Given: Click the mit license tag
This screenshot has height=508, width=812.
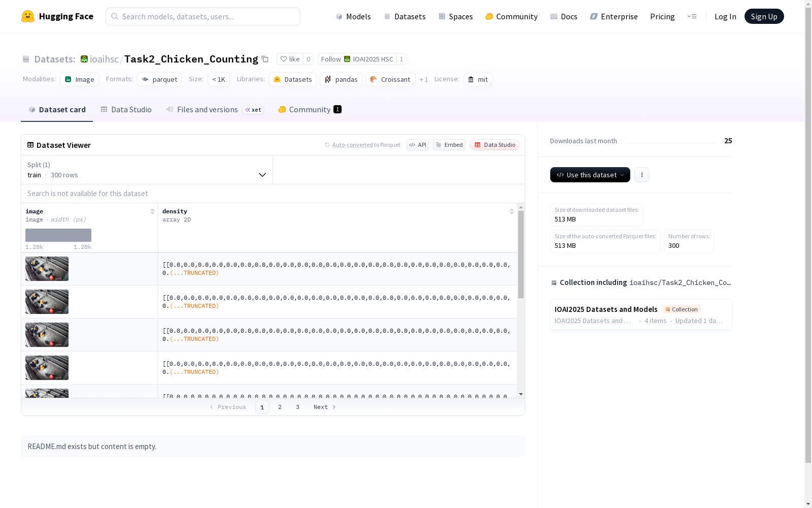Looking at the screenshot, I should click(478, 79).
